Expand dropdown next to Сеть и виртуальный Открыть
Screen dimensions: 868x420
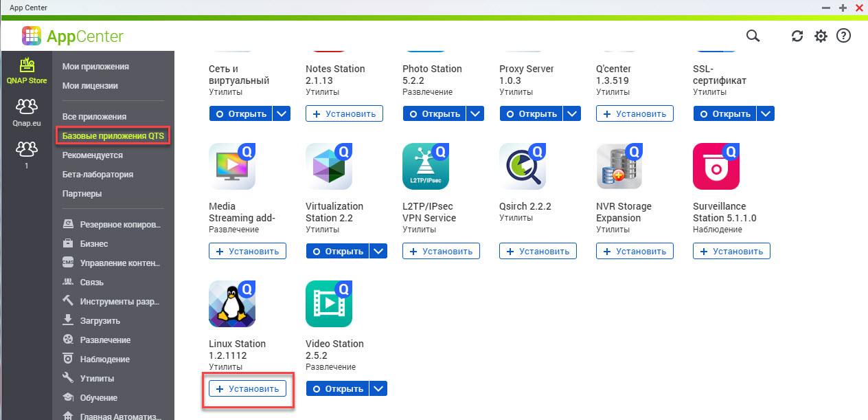(x=282, y=113)
